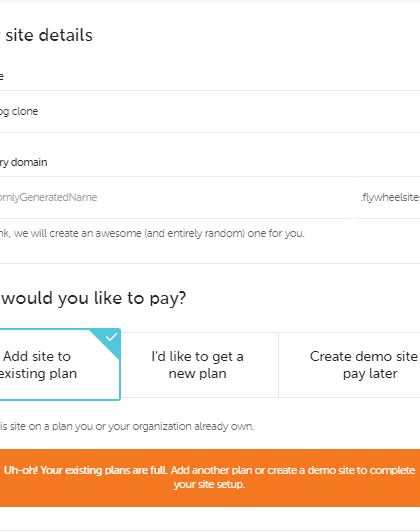420x532 pixels.
Task: Click the blue corner ribbon of selected card
Action: (x=107, y=341)
